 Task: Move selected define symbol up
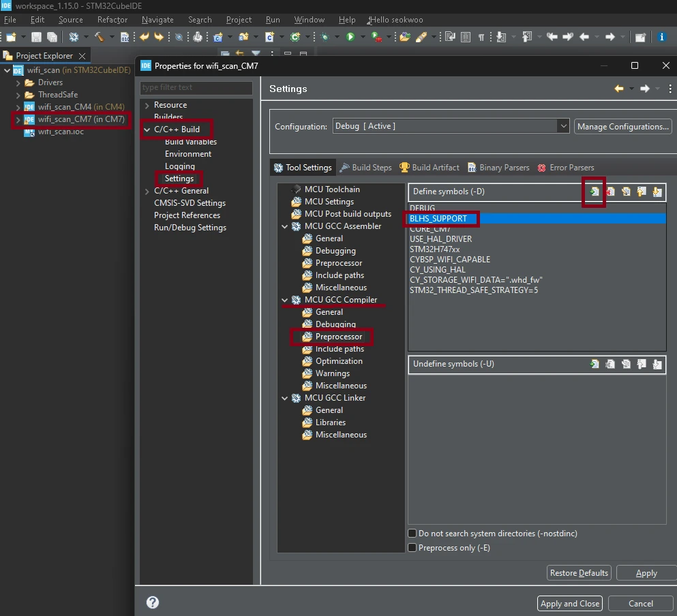(x=642, y=192)
